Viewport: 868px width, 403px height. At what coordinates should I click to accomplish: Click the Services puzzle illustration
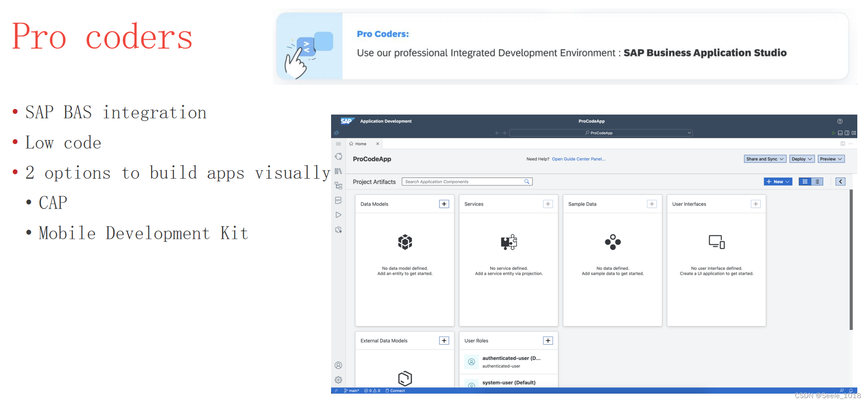[509, 242]
